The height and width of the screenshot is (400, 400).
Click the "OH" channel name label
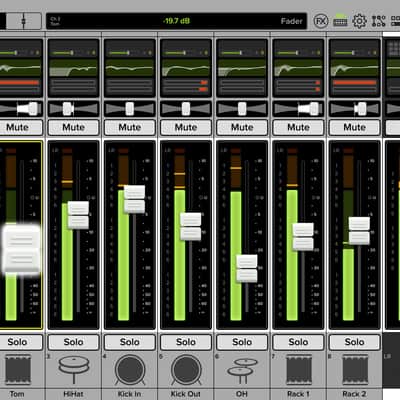click(x=242, y=394)
